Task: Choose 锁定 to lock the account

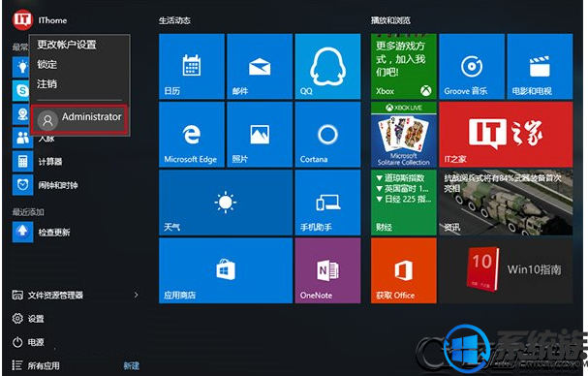Action: point(46,64)
